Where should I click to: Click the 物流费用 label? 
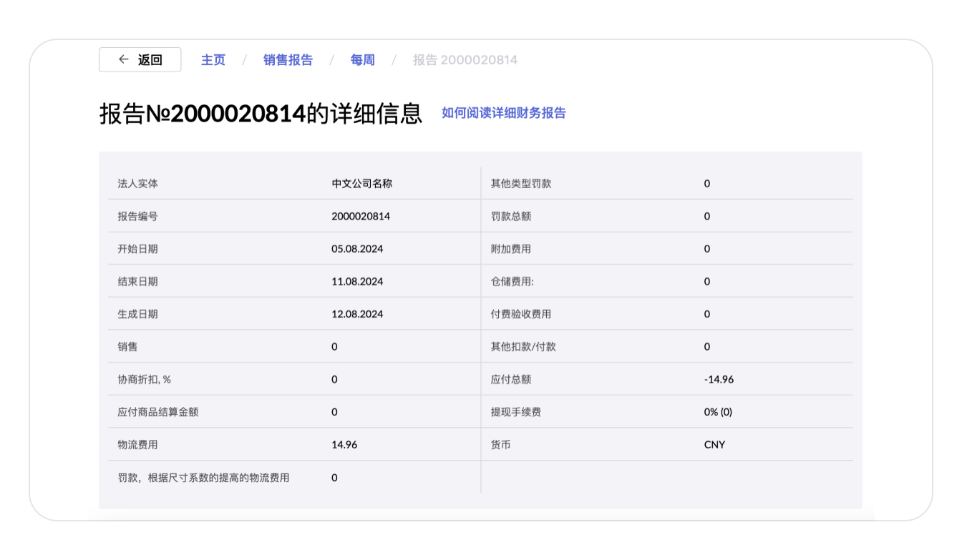click(137, 445)
